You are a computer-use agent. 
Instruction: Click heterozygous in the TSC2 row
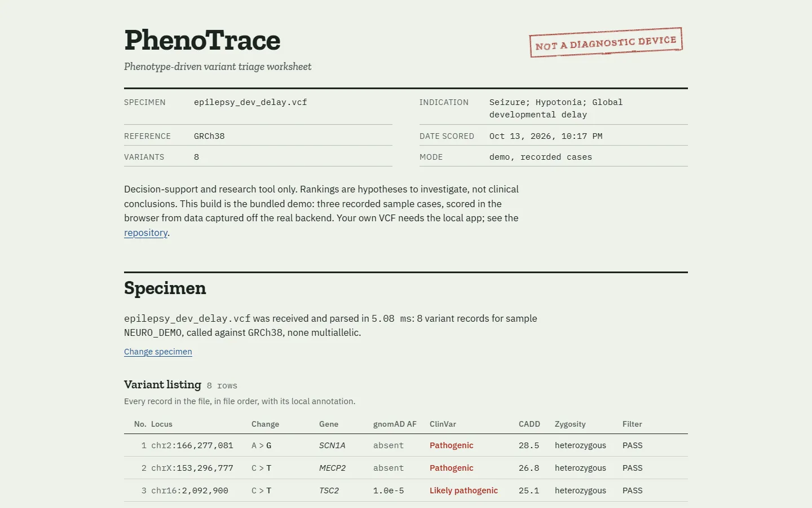point(580,491)
